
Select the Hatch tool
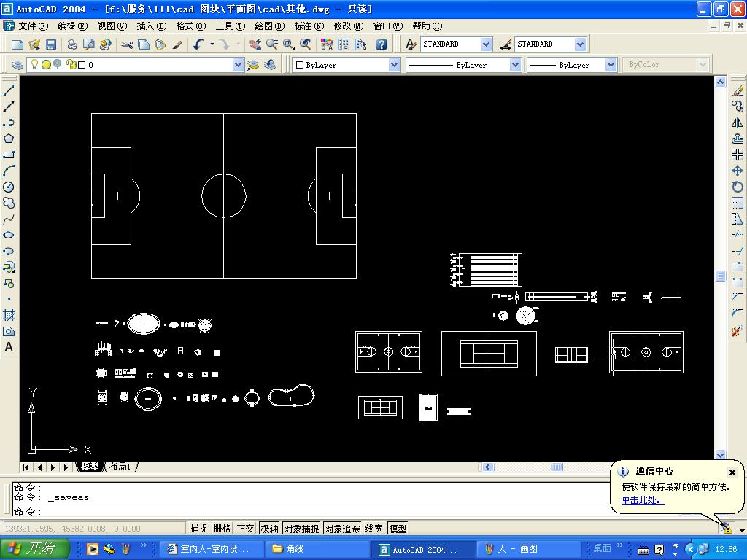[x=9, y=315]
